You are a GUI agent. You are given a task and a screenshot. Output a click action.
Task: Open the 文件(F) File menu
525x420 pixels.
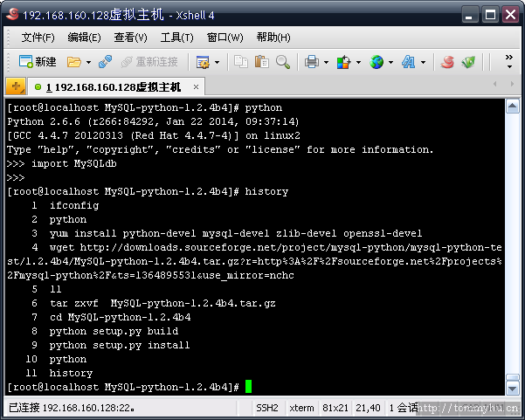point(38,38)
